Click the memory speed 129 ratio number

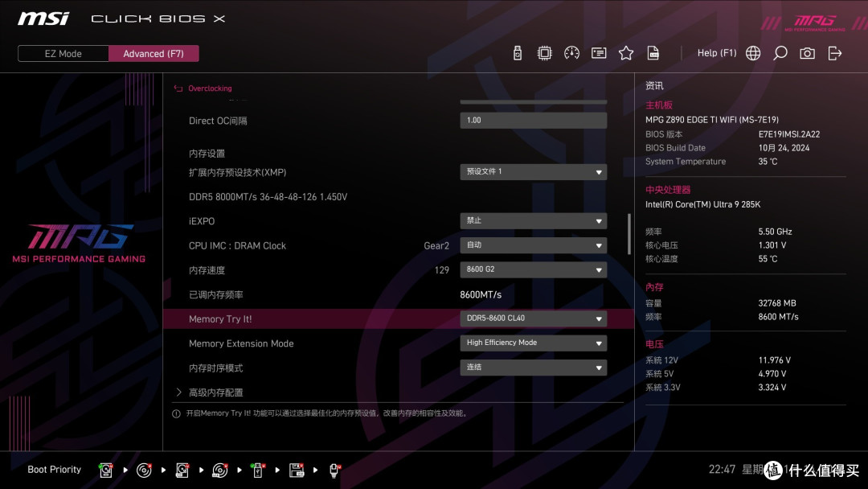pyautogui.click(x=442, y=270)
